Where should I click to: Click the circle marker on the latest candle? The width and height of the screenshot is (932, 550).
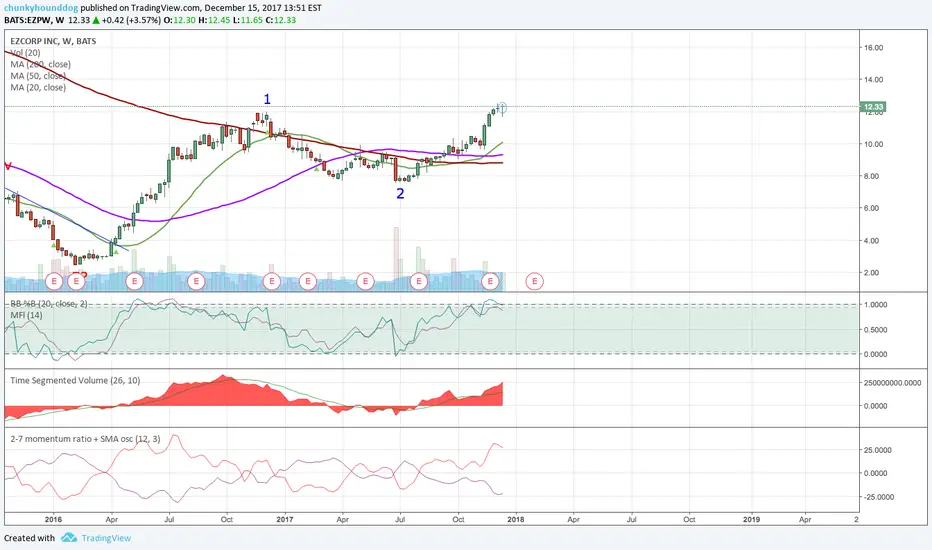coord(502,108)
